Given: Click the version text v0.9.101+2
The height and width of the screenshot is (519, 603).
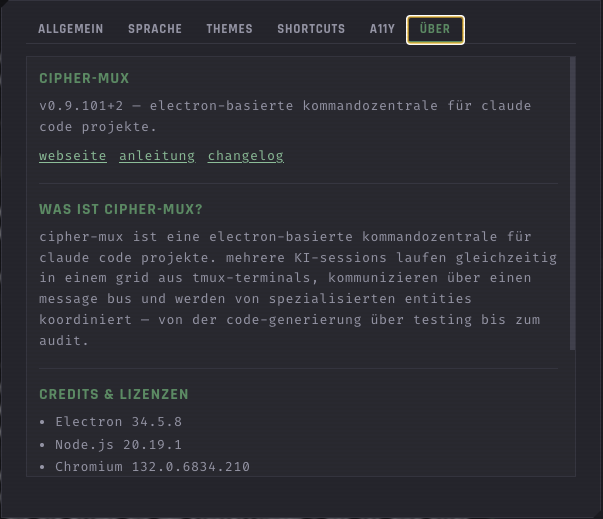Looking at the screenshot, I should (81, 106).
